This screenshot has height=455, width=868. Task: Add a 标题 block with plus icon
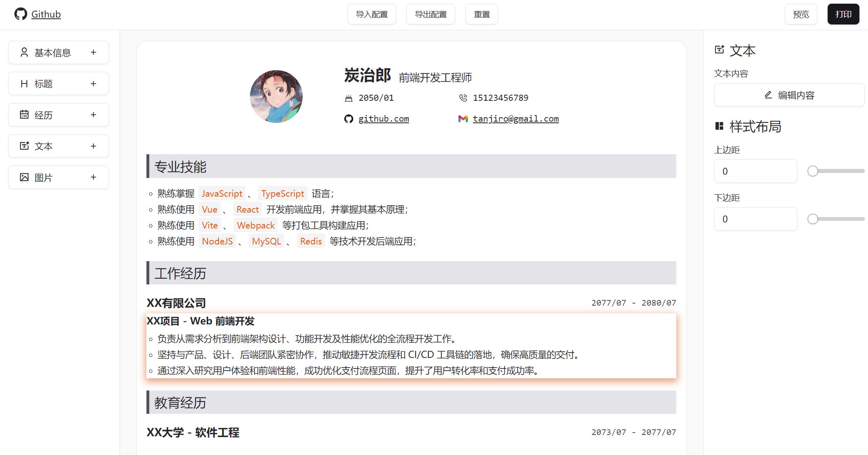click(93, 84)
